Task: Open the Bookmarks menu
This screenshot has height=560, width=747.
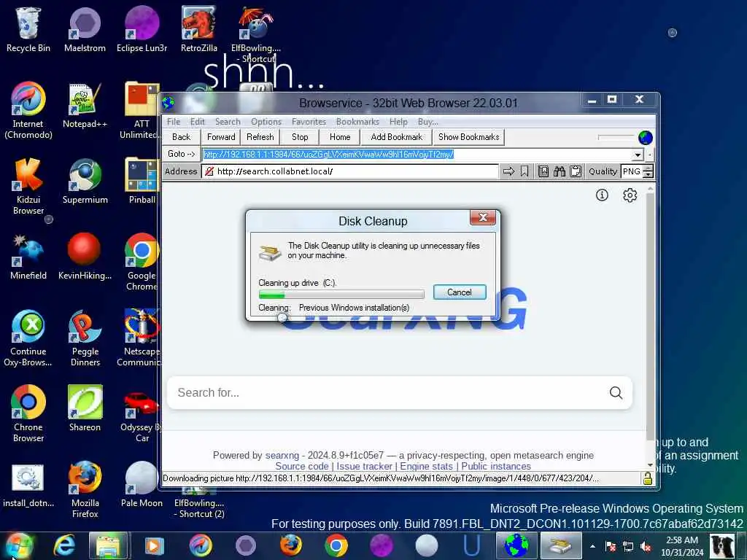Action: click(x=357, y=122)
